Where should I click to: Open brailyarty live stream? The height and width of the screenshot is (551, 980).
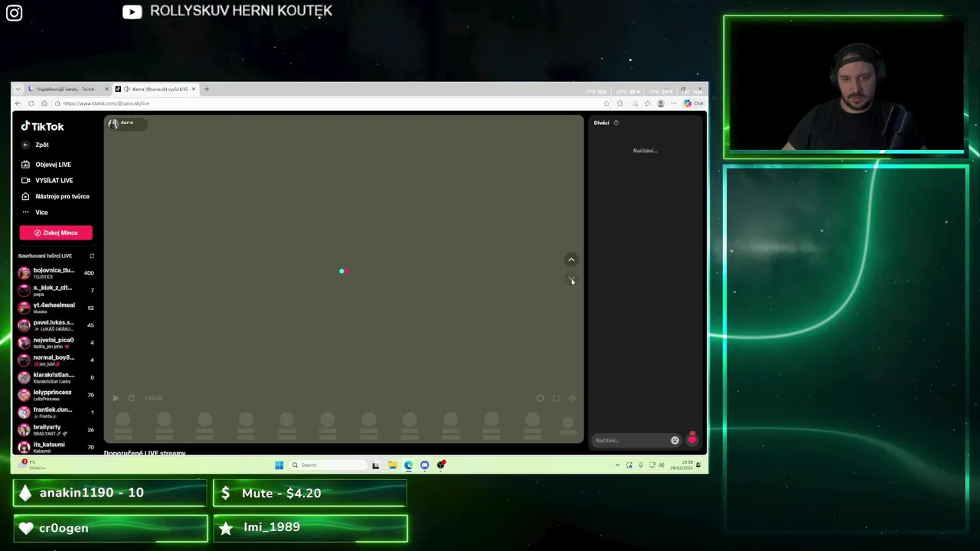[56, 429]
